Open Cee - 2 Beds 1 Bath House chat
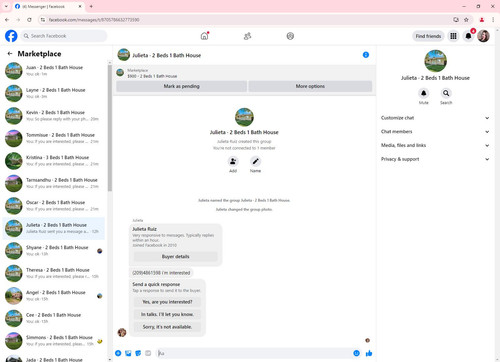The height and width of the screenshot is (362, 500). tap(54, 318)
